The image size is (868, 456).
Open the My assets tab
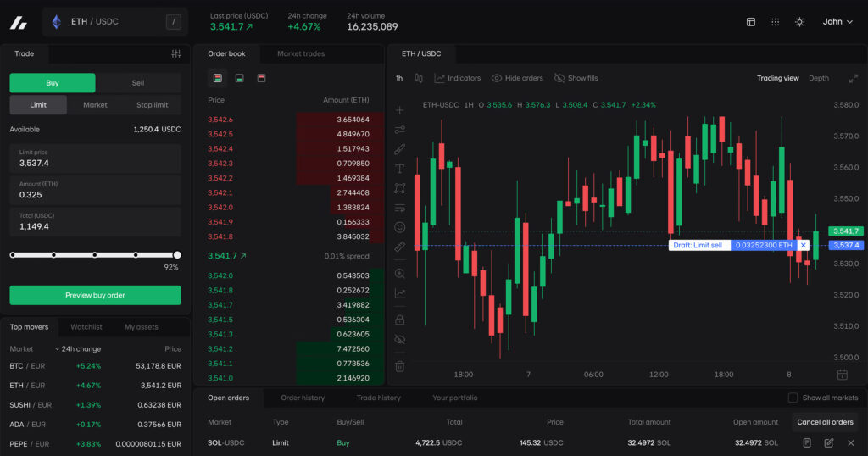tap(142, 327)
